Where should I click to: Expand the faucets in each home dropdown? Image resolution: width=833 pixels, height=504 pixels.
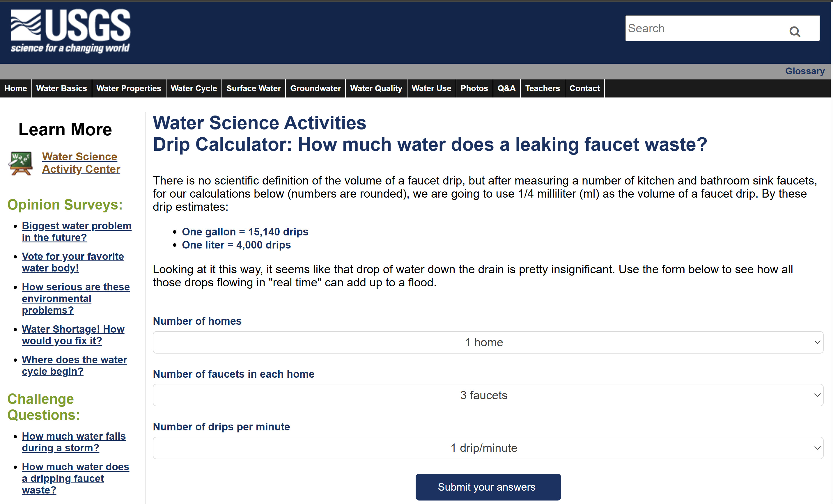[x=488, y=395]
